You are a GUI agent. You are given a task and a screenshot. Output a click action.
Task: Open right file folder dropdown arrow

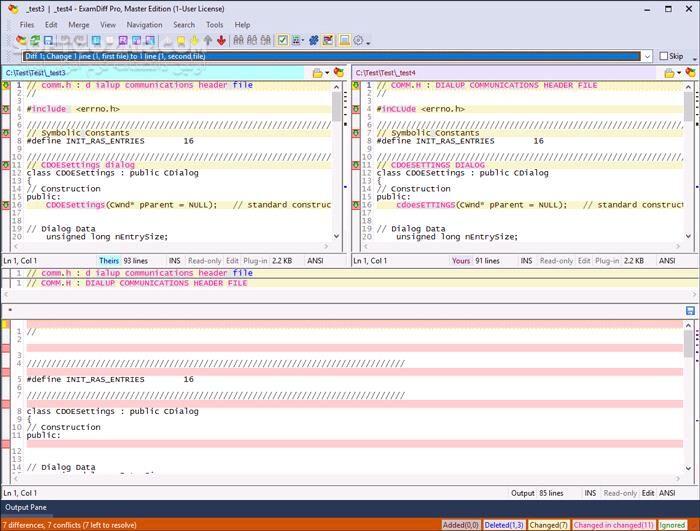click(677, 73)
